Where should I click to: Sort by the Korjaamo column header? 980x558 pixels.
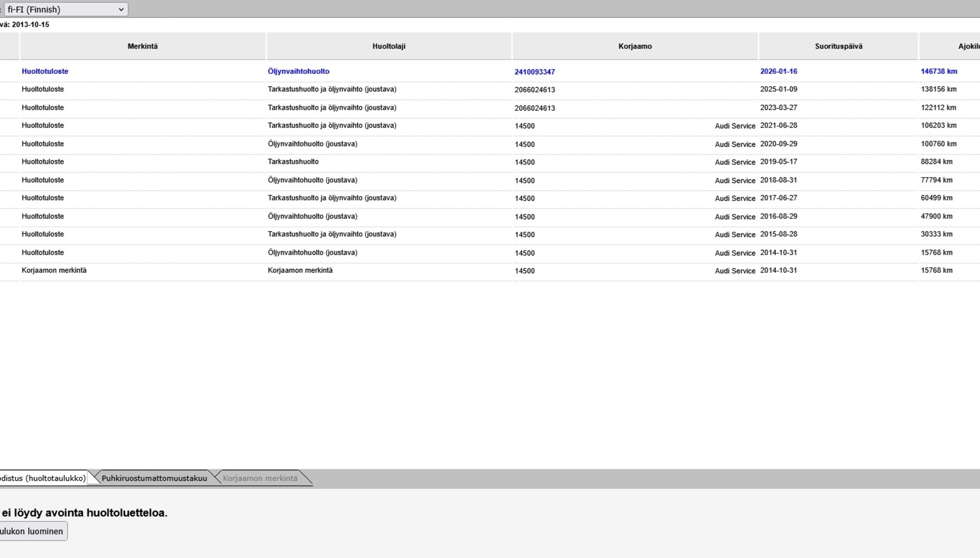[x=635, y=47]
